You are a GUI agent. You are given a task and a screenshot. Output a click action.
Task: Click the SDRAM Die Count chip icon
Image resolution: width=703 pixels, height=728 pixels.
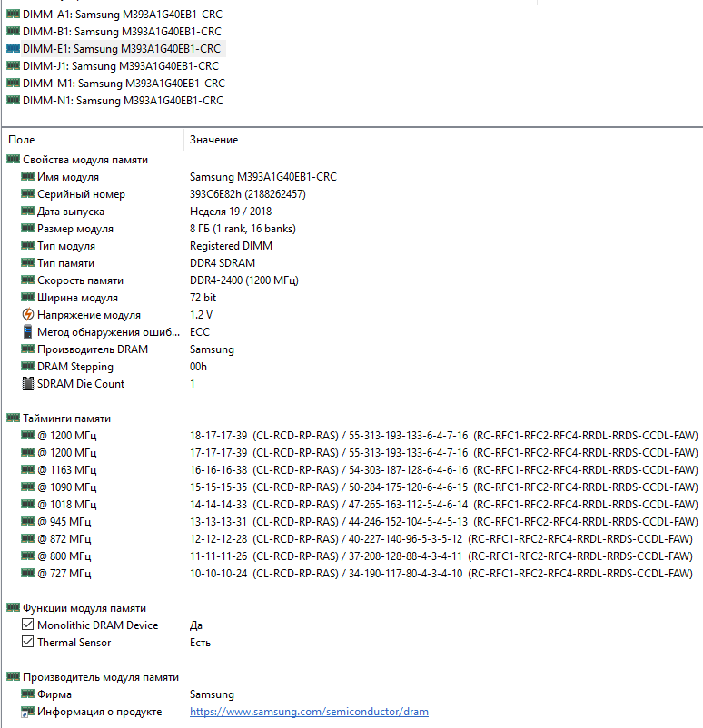click(28, 383)
